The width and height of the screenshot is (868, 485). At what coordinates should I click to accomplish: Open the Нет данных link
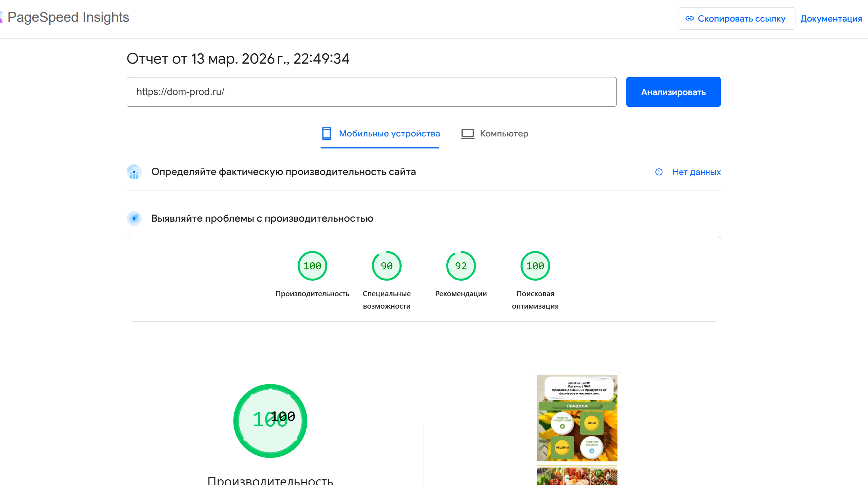[696, 172]
